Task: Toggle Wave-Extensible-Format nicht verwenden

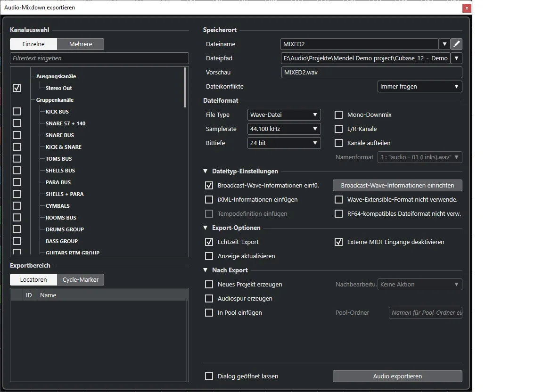Action: 339,199
